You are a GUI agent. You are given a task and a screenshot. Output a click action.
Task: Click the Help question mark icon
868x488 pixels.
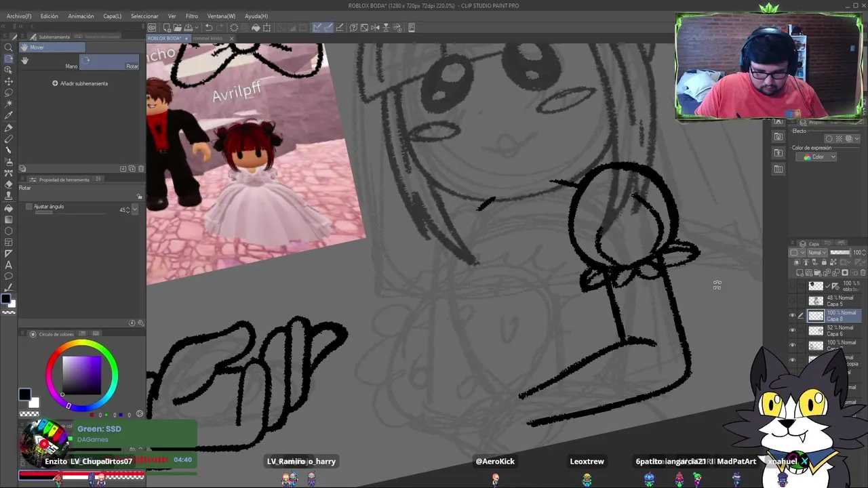point(354,28)
